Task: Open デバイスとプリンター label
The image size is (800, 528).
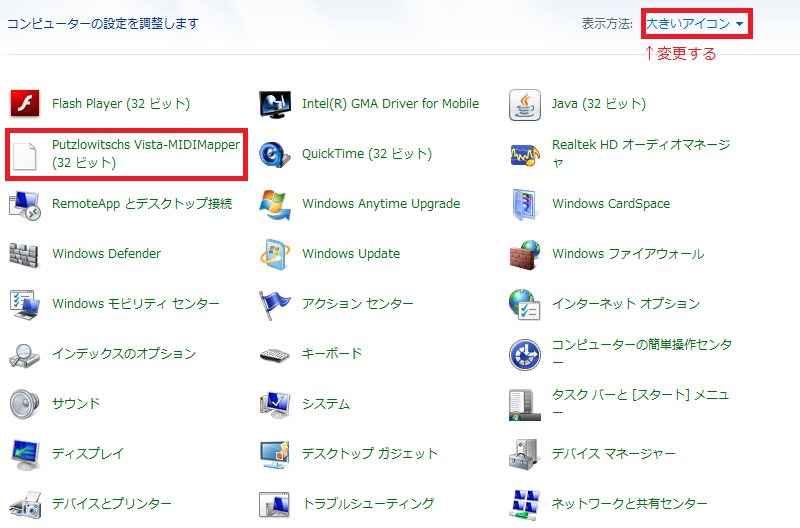Action: coord(112,504)
